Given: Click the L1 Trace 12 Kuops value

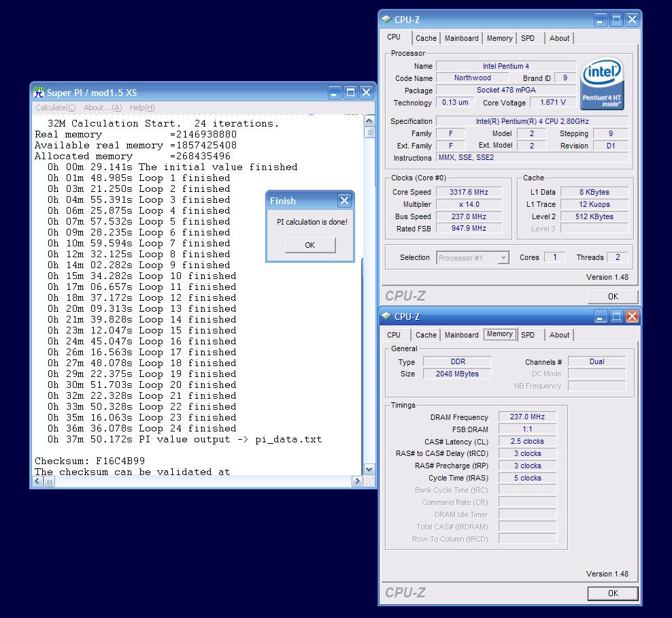Looking at the screenshot, I should (594, 205).
